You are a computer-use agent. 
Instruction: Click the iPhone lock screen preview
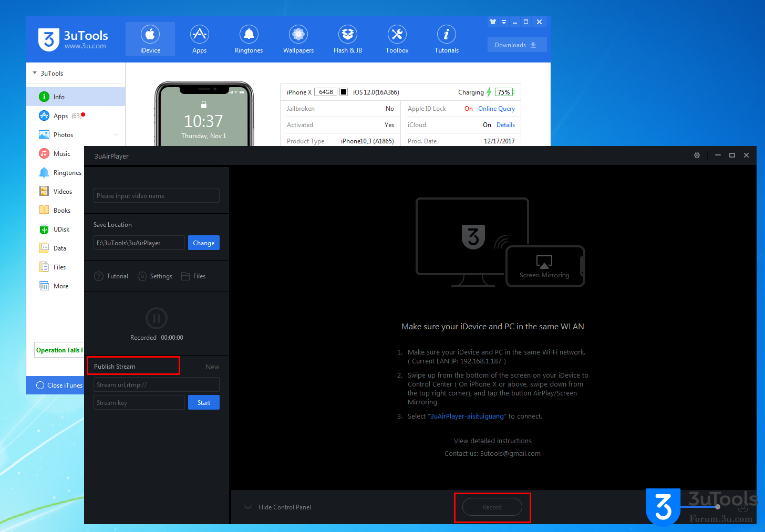pos(204,116)
